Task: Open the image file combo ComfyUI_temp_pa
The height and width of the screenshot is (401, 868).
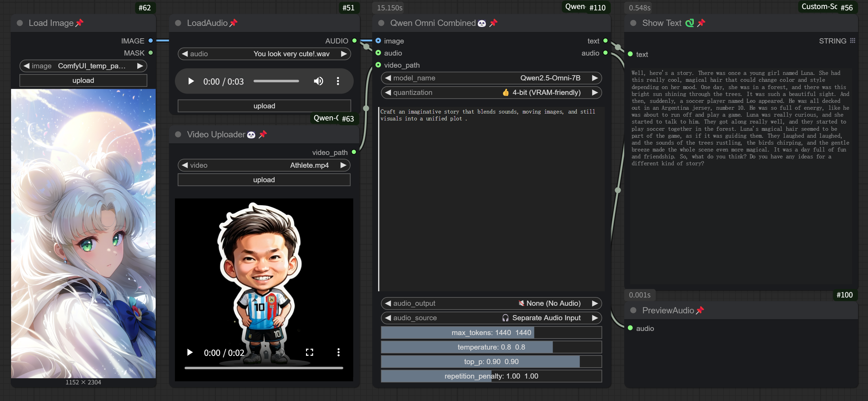Action: tap(83, 66)
